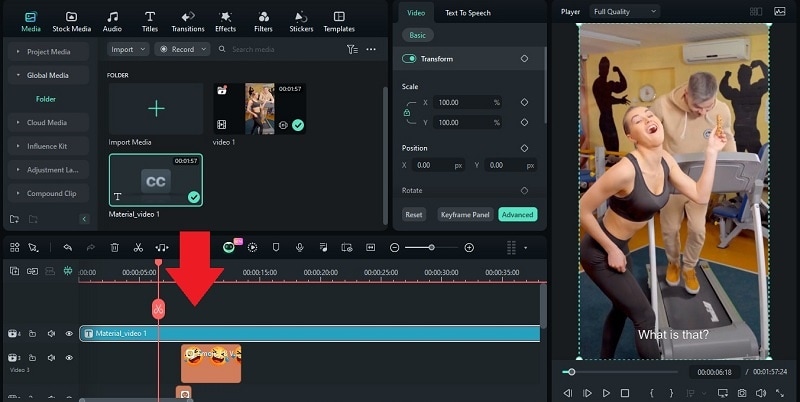Screen dimensions: 800x402
Task: Open the audio stretch tool
Action: (162, 247)
